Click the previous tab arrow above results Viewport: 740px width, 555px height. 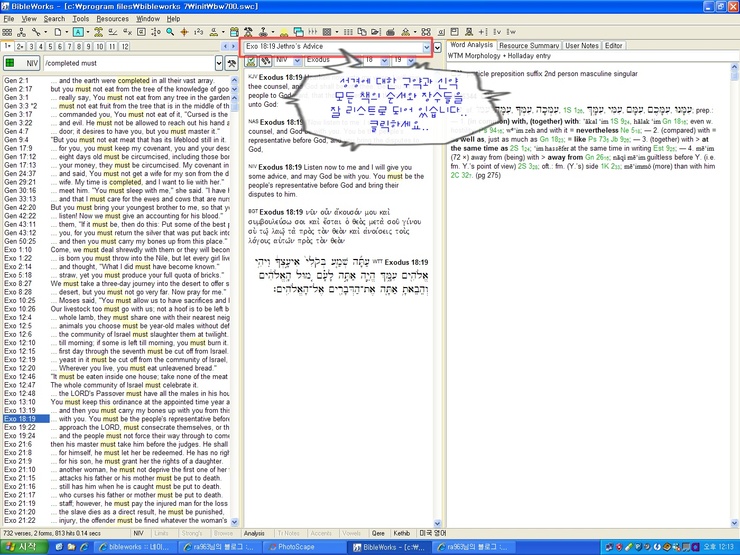coord(225,46)
